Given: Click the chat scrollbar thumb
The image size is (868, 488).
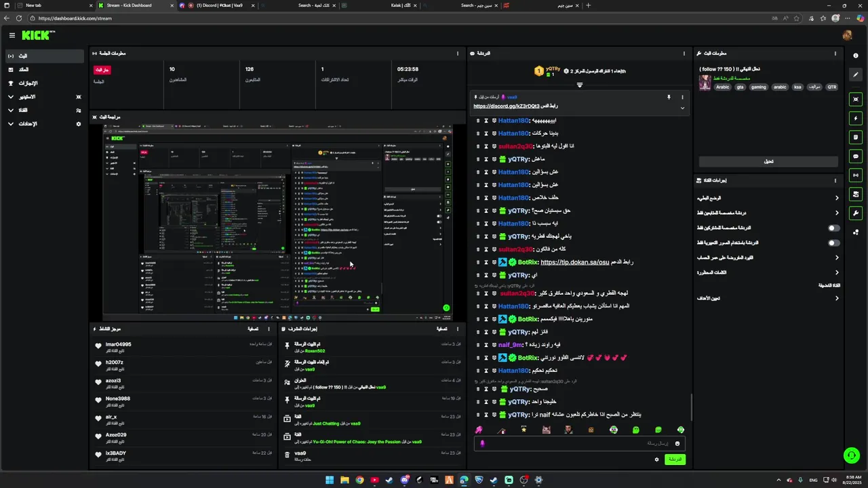Looking at the screenshot, I should pyautogui.click(x=692, y=407).
